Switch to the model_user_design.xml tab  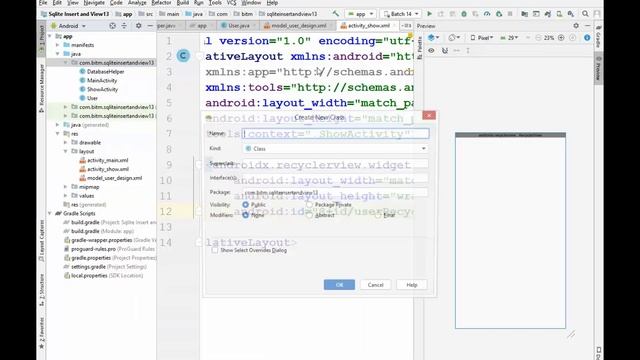pyautogui.click(x=299, y=26)
